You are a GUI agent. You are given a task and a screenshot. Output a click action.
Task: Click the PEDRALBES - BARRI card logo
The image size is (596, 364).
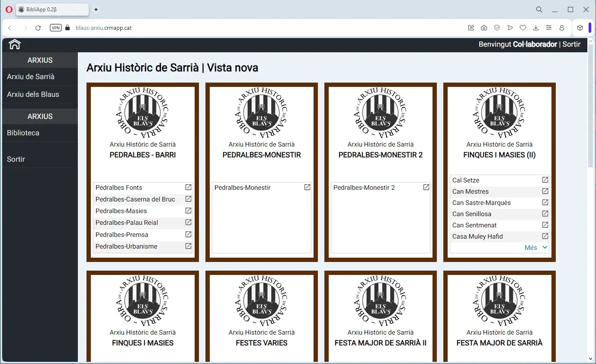click(143, 113)
